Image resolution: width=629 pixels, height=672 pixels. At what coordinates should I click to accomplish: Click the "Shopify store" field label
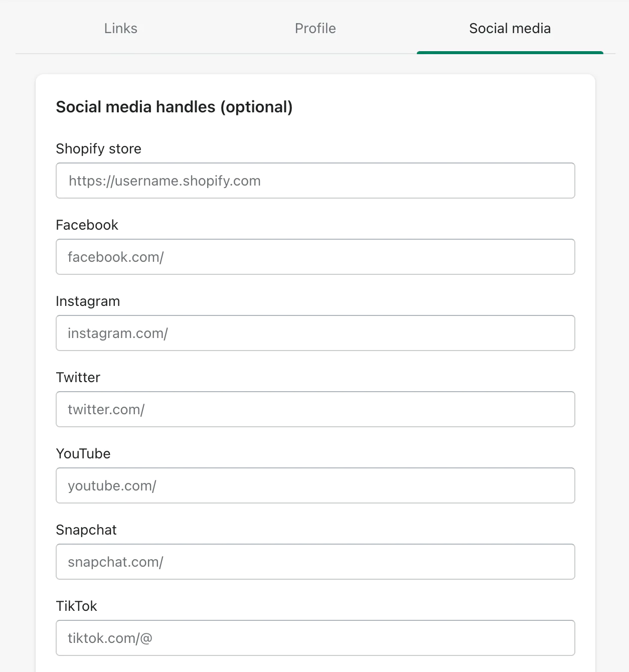coord(98,149)
